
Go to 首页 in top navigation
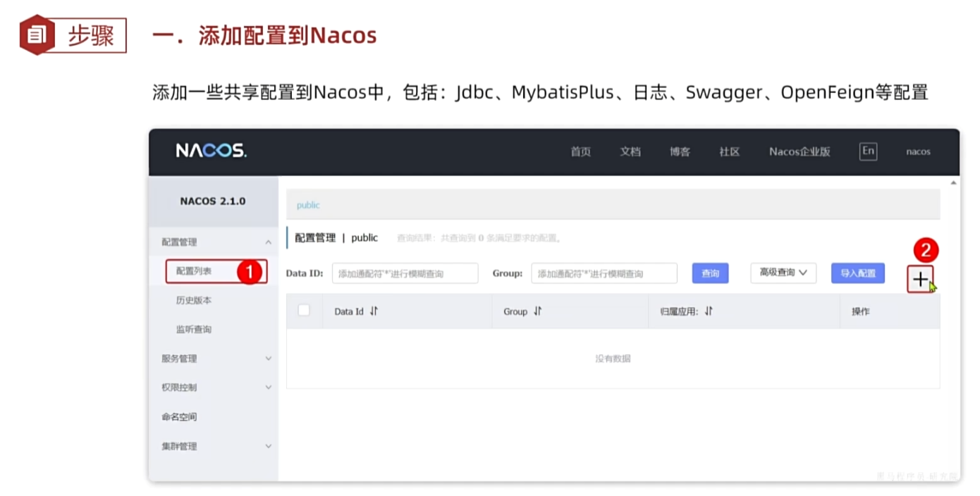(580, 151)
